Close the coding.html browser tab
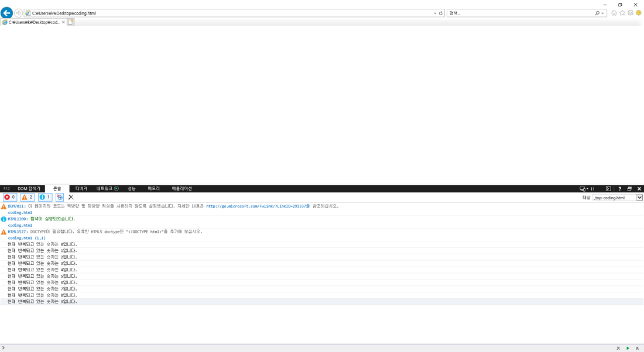 click(63, 22)
